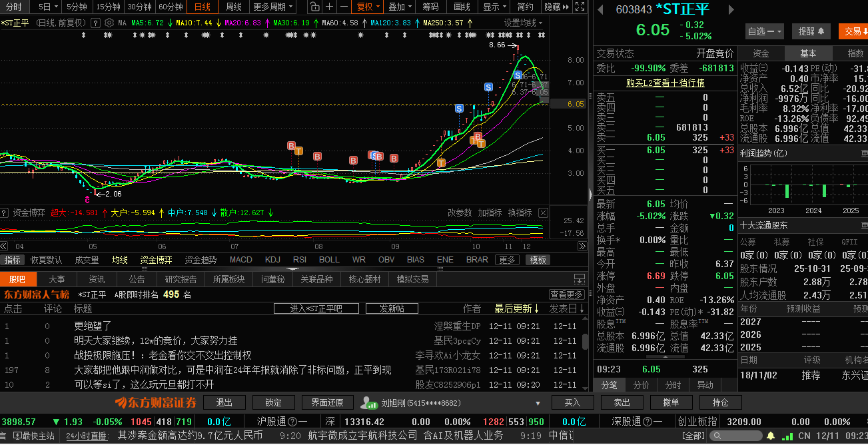Click the fullscreen expand icon top right of chart

click(579, 7)
